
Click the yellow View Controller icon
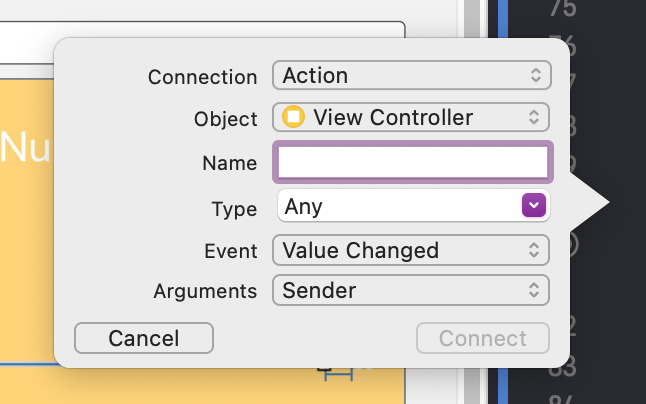click(294, 117)
